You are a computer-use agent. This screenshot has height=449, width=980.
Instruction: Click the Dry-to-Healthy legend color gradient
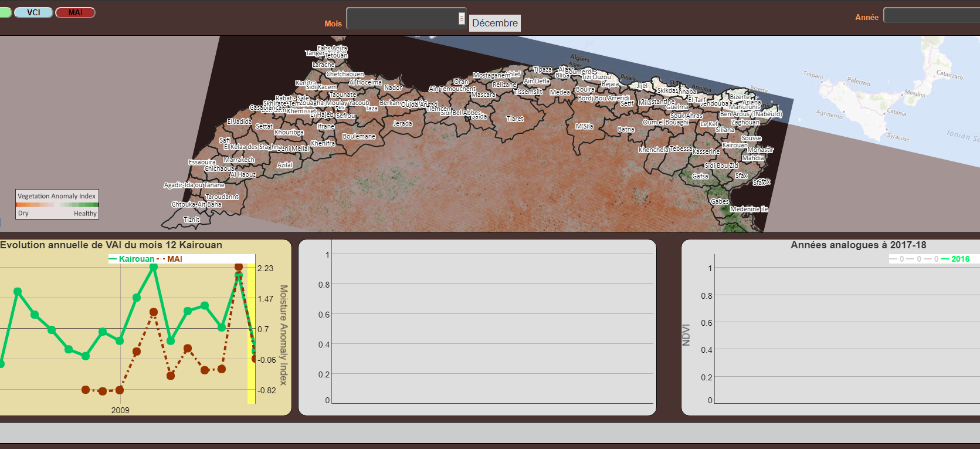57,205
